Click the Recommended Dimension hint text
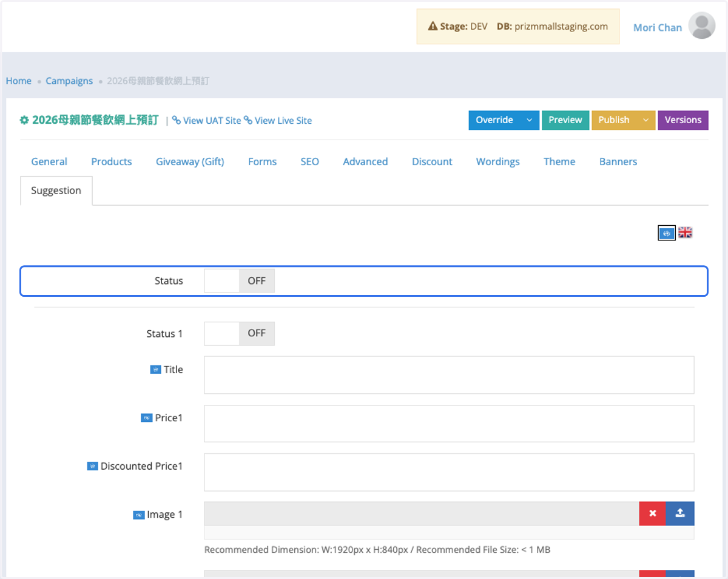The height and width of the screenshot is (579, 728). (377, 550)
